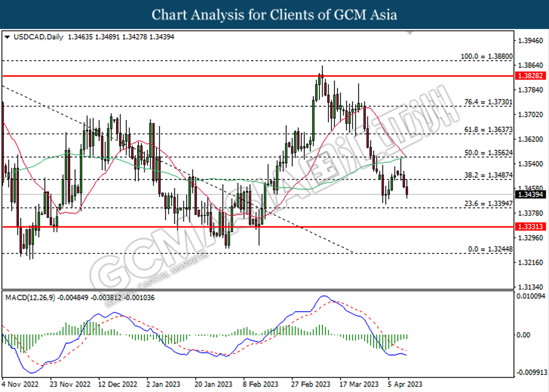Click the USDCAD,Daily chart title
This screenshot has height=392, width=549.
(38, 37)
